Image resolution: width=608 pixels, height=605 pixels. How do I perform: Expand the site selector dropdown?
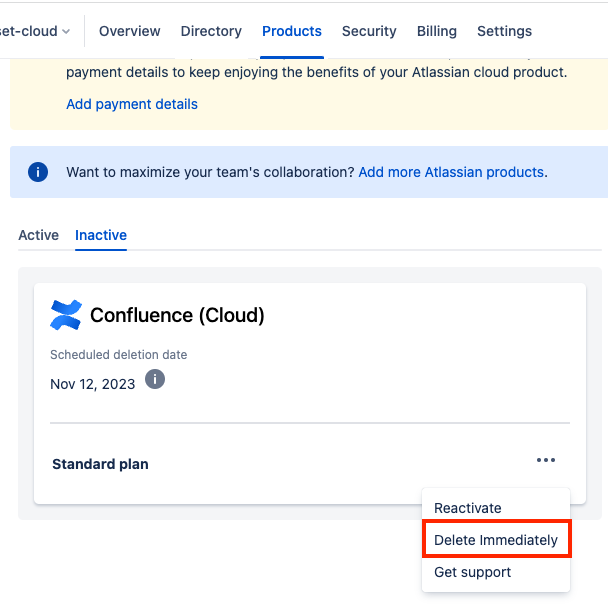[36, 31]
